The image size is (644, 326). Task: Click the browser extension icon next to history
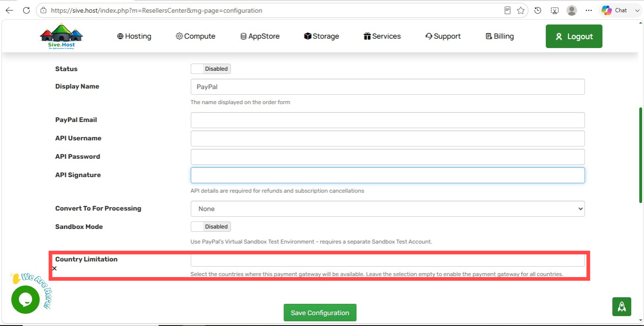pyautogui.click(x=555, y=10)
